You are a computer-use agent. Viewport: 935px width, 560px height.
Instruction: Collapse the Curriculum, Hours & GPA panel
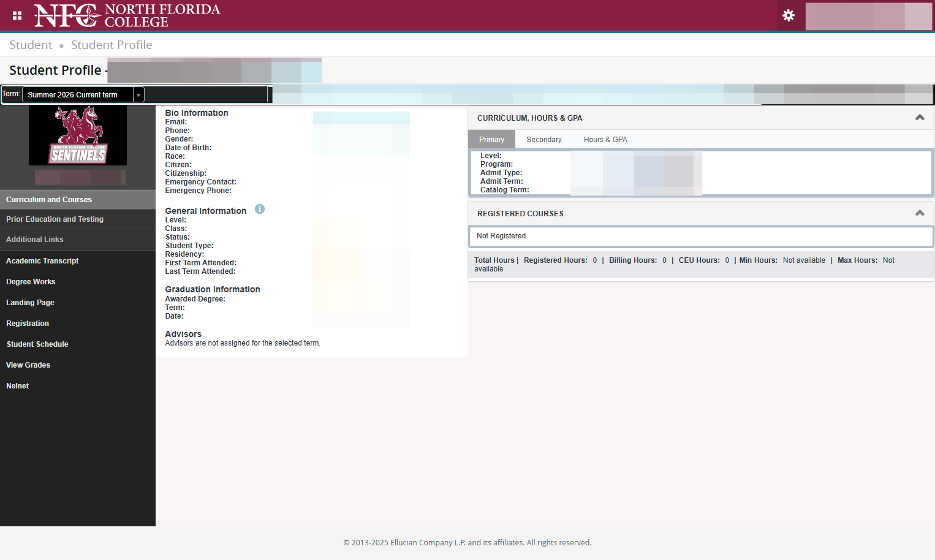coord(920,118)
